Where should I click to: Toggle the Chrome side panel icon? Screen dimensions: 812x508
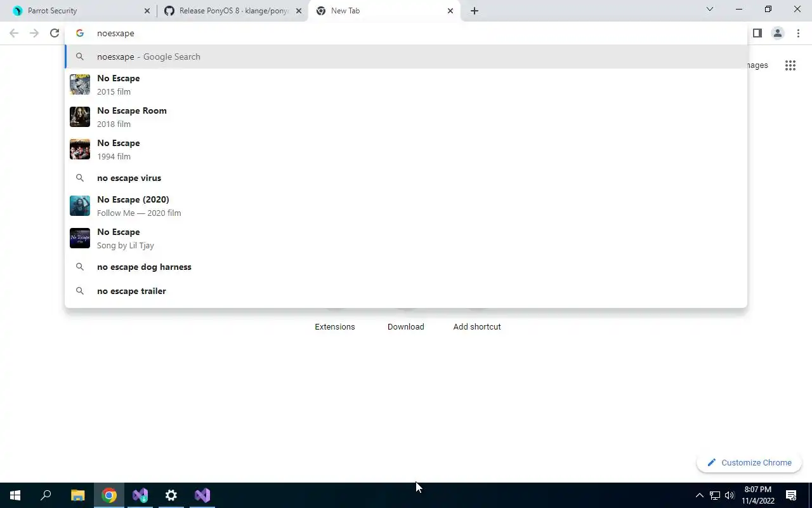point(757,33)
